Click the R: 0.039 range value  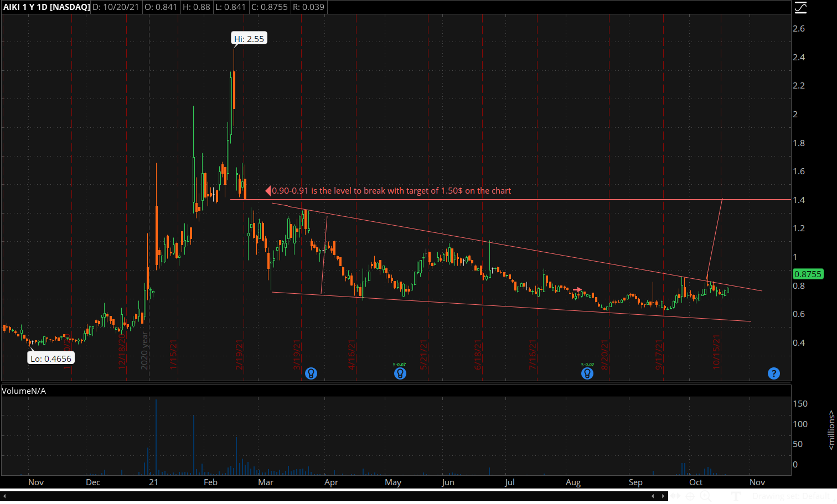point(308,7)
